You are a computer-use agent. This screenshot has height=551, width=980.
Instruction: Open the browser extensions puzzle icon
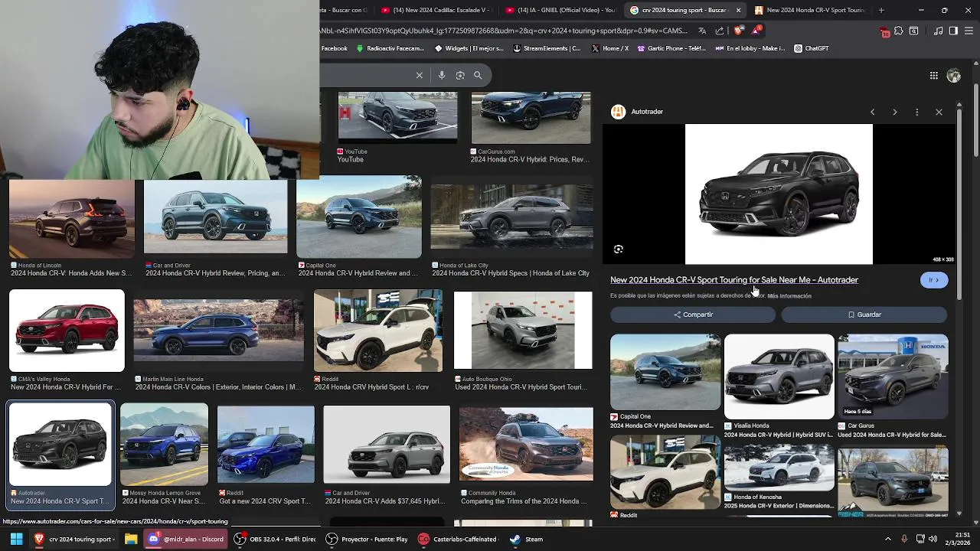point(899,31)
